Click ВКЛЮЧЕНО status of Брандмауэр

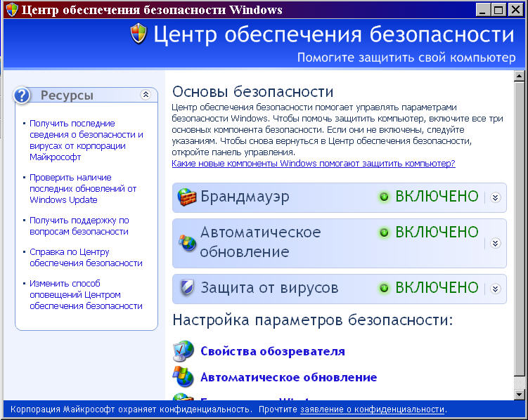437,197
